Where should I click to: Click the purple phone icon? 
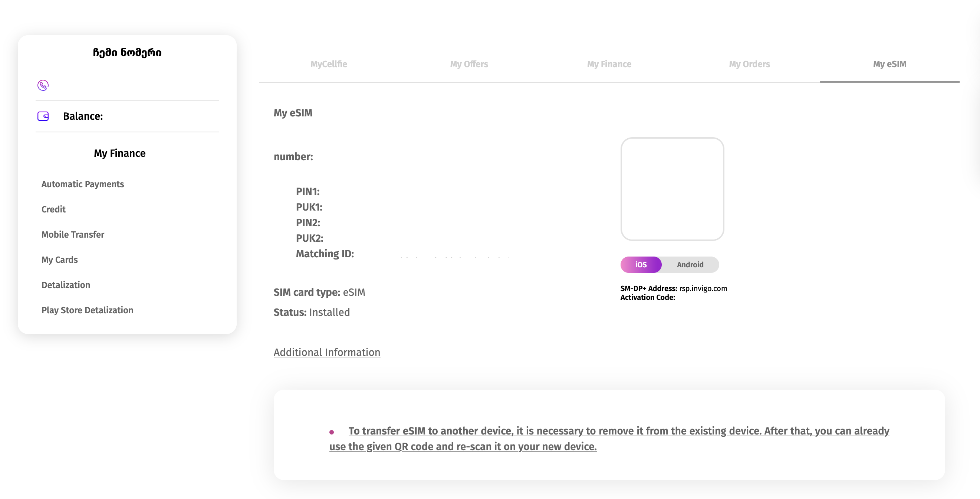(43, 85)
